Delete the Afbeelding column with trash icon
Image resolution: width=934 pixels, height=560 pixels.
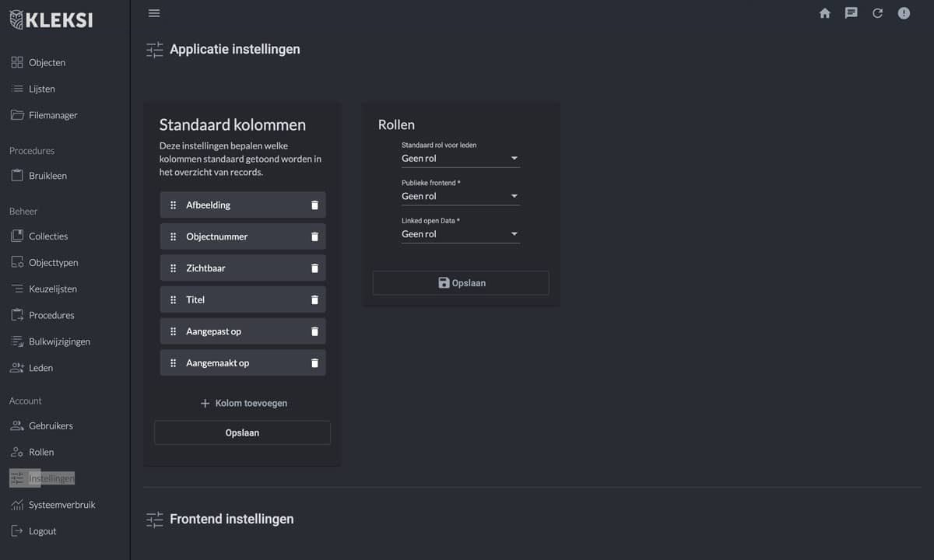[315, 205]
